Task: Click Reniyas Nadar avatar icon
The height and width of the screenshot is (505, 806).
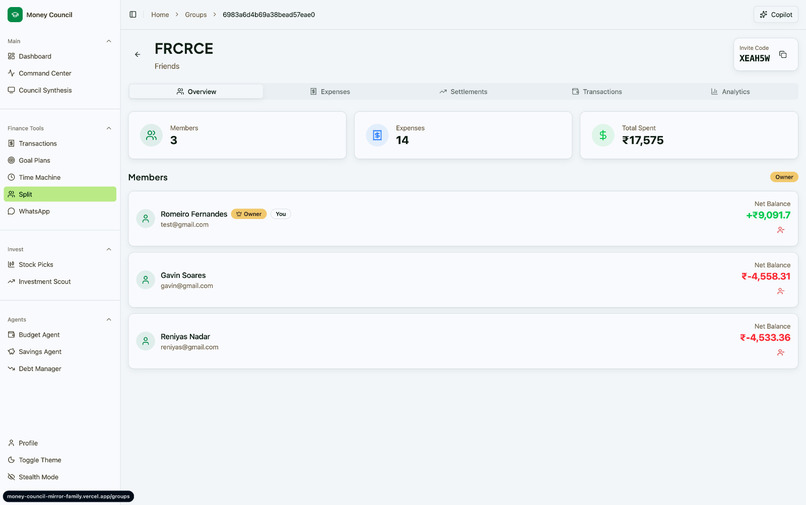Action: (x=145, y=341)
